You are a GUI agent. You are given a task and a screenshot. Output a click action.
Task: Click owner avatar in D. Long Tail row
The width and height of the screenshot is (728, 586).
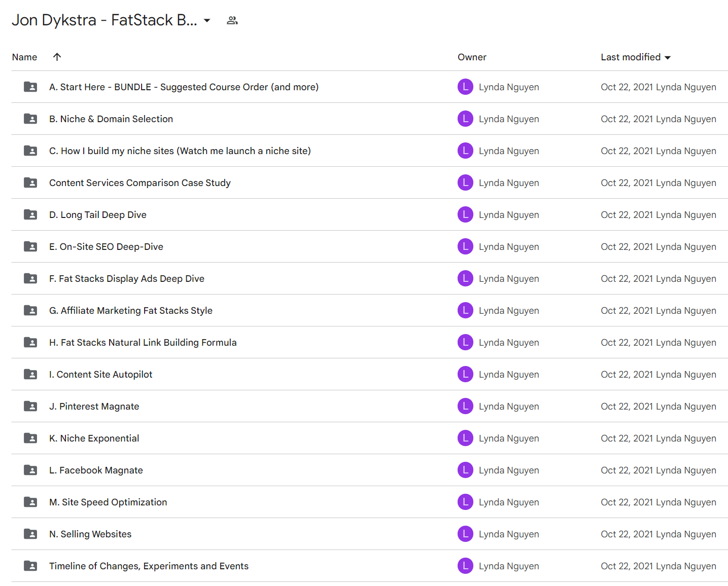click(x=465, y=214)
